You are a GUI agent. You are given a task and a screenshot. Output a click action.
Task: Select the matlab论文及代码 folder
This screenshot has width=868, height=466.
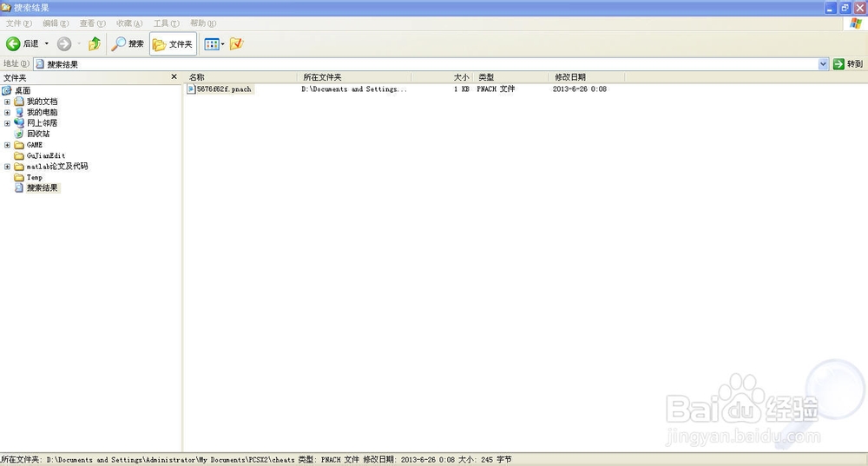pos(57,167)
